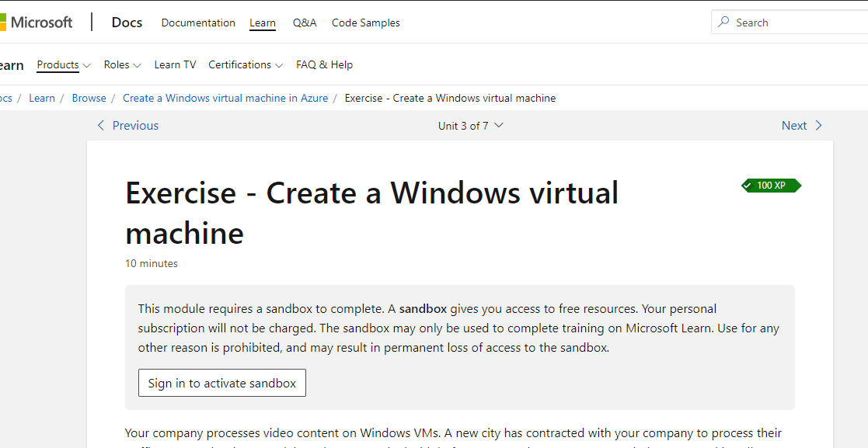Screen dimensions: 868x448
Task: Go to the Next unit
Action: click(x=802, y=126)
